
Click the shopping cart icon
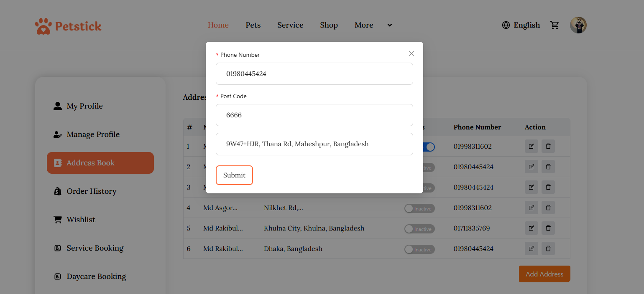[x=555, y=25]
